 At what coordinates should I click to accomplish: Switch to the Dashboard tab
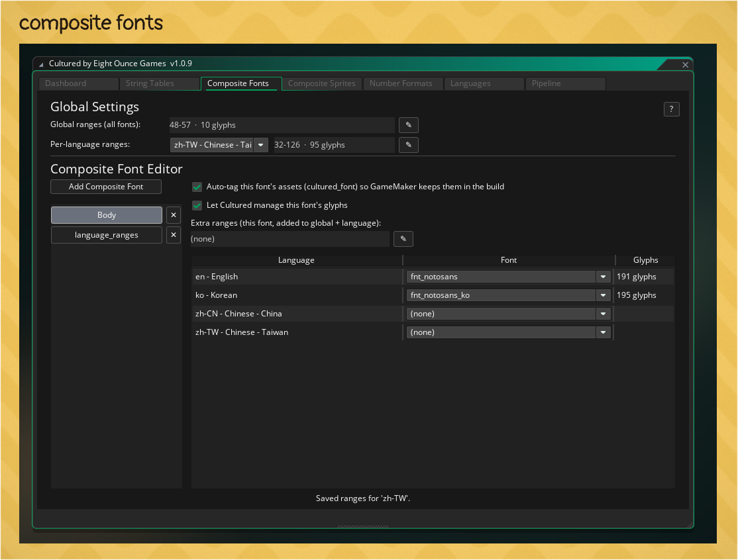[x=78, y=83]
